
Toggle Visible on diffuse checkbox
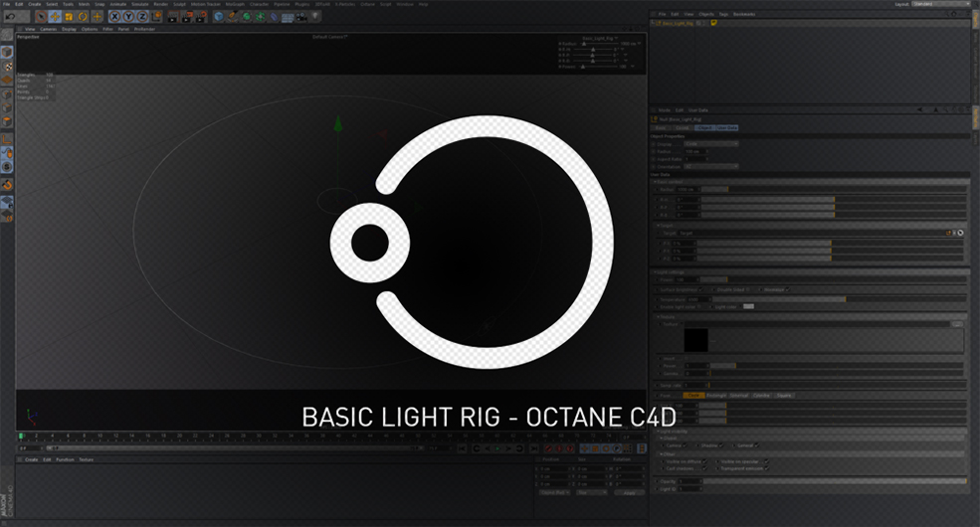pyautogui.click(x=704, y=461)
